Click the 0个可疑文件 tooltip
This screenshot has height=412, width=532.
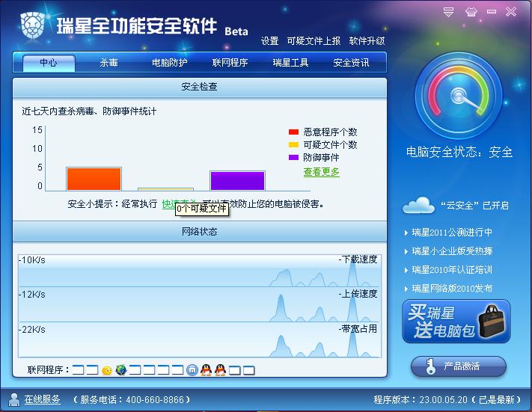pyautogui.click(x=202, y=209)
